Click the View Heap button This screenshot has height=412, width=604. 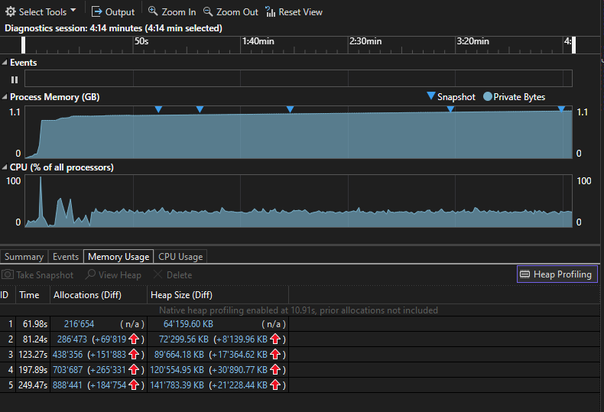(113, 275)
